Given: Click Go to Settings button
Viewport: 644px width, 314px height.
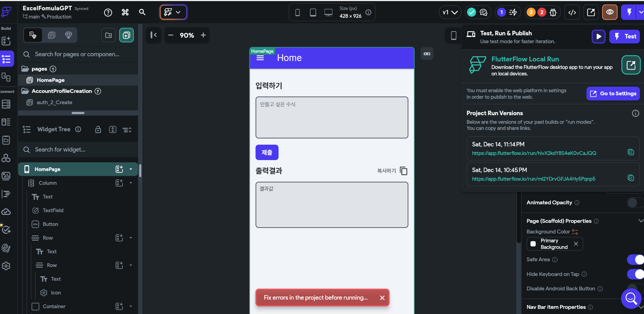Looking at the screenshot, I should point(613,94).
